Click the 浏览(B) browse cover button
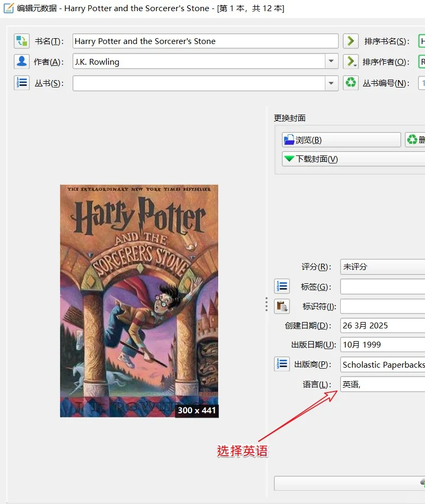Screen dimensions: 425x504 341,140
